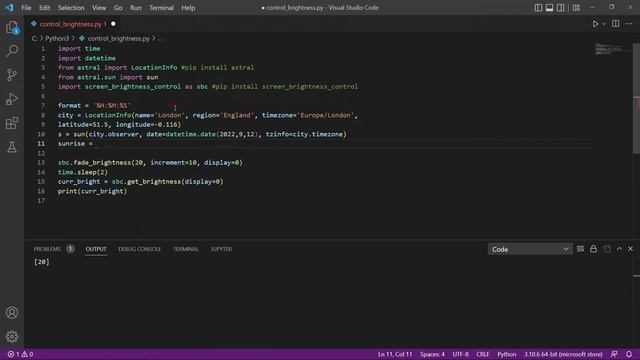Open the Code output channel dropdown
Viewport: 640px width, 360px height.
point(530,249)
